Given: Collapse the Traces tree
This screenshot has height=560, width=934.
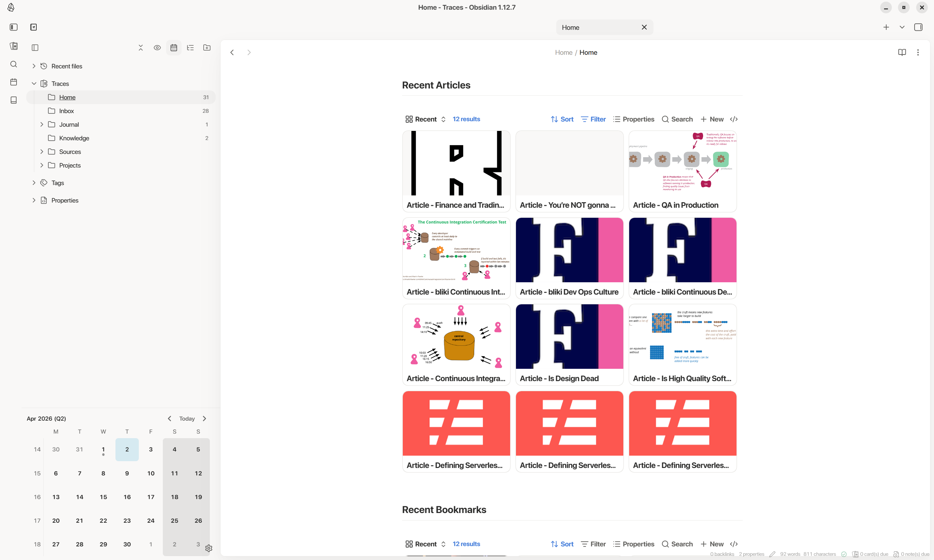Looking at the screenshot, I should [34, 83].
